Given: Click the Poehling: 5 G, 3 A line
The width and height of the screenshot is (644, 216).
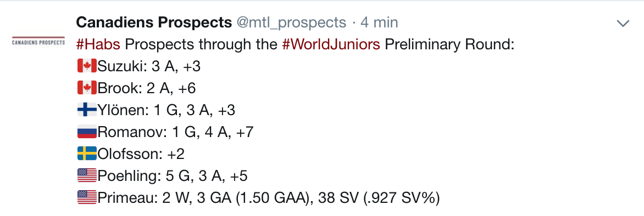Looking at the screenshot, I should pyautogui.click(x=173, y=177).
